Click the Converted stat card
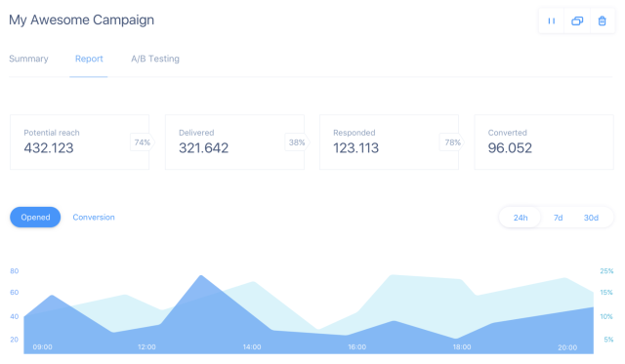 544,142
